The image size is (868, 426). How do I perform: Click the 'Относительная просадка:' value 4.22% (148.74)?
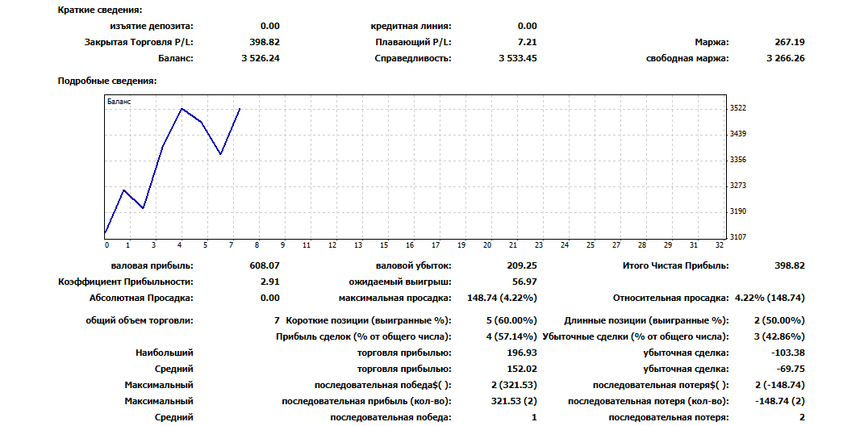(x=770, y=298)
